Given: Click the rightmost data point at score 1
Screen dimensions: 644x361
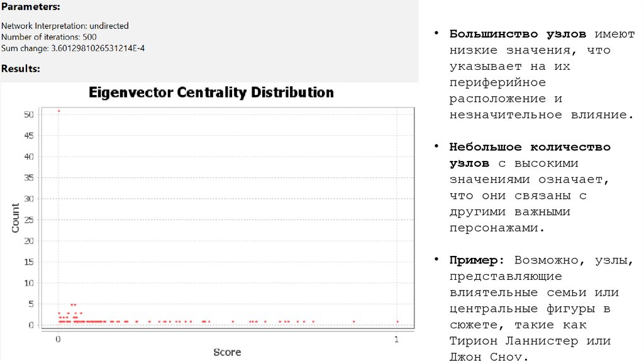Looking at the screenshot, I should 397,321.
